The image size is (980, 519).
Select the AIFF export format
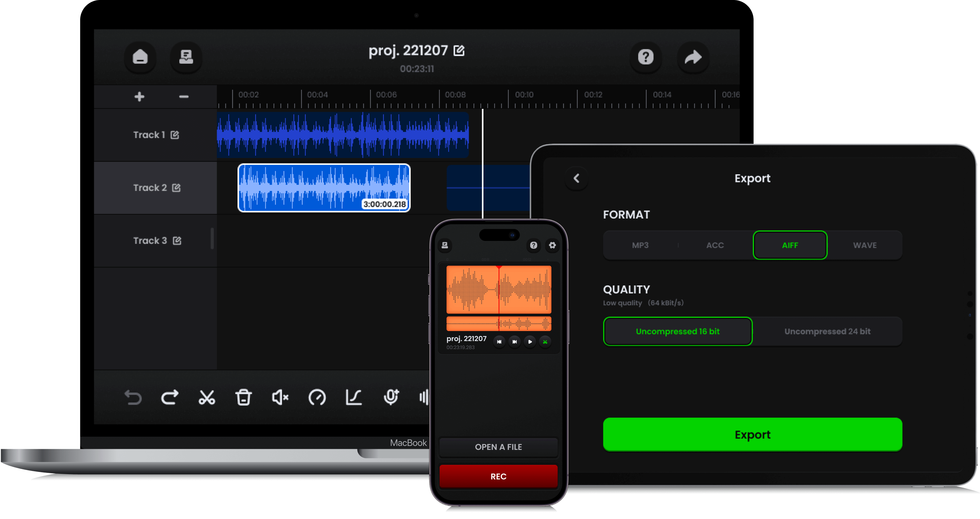point(790,245)
